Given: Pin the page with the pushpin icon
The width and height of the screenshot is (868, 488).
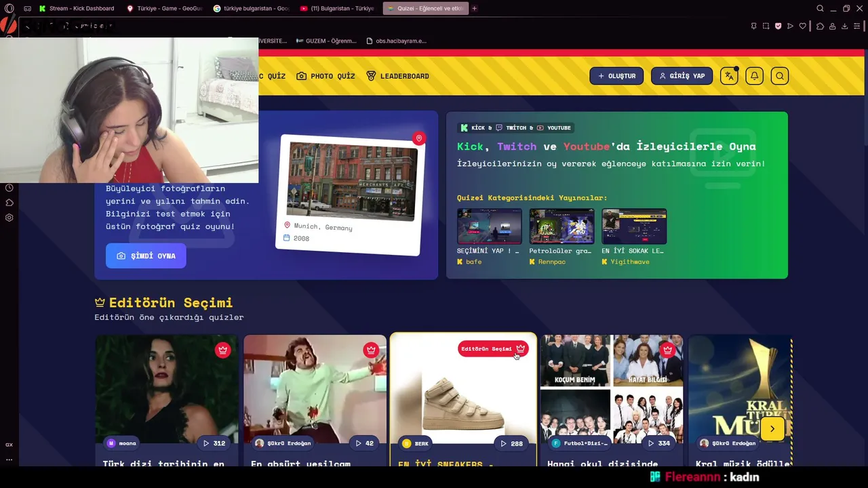Looking at the screenshot, I should 753,26.
